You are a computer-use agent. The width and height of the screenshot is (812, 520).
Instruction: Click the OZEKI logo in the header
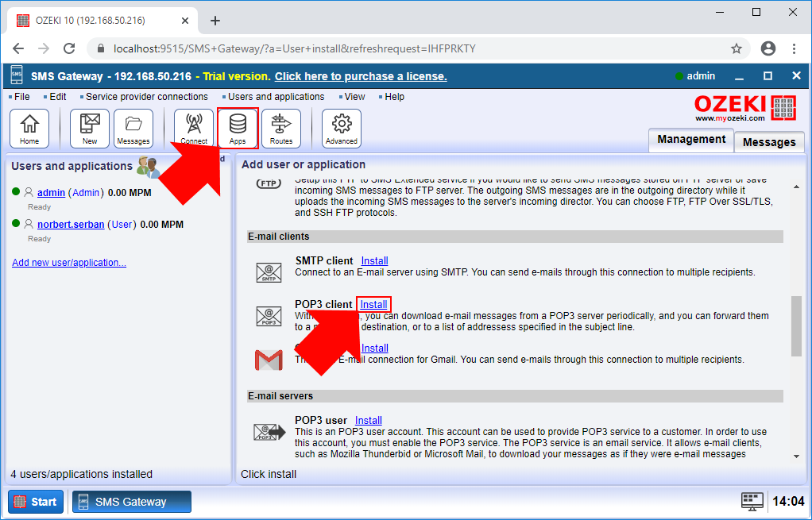click(745, 108)
